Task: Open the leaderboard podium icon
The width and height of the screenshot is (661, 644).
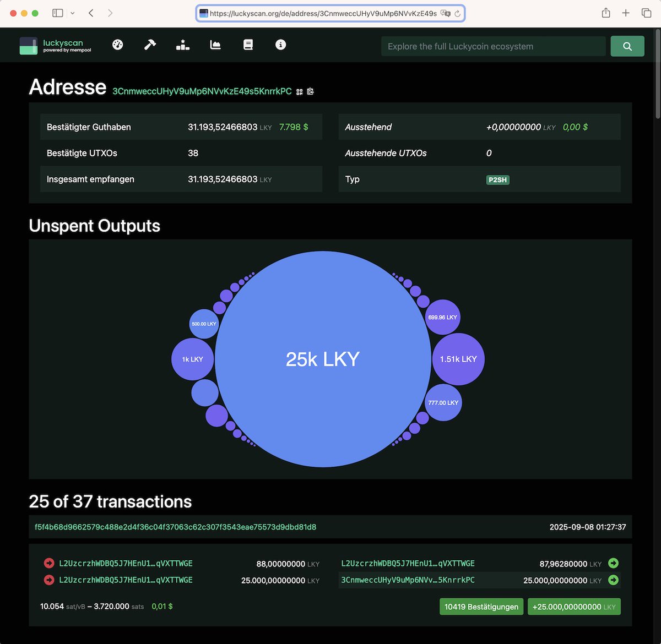Action: pyautogui.click(x=182, y=45)
